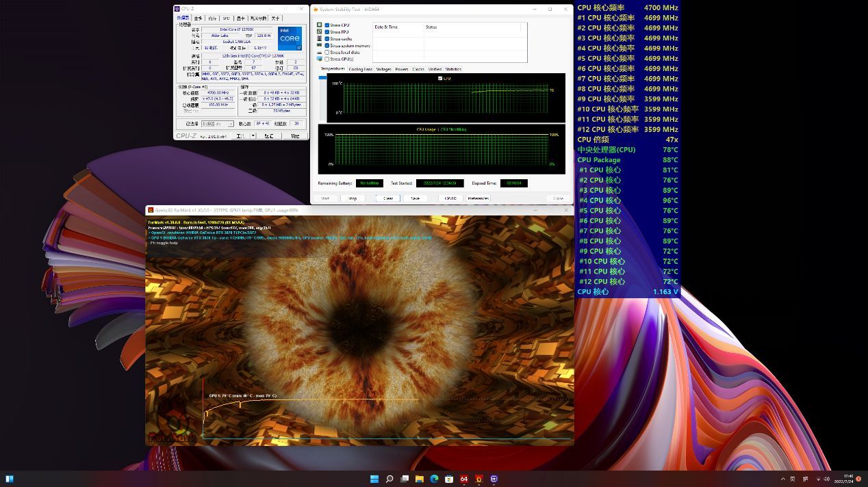The height and width of the screenshot is (487, 868).
Task: Switch to the SPD tab in CPU-Z
Action: tap(227, 18)
